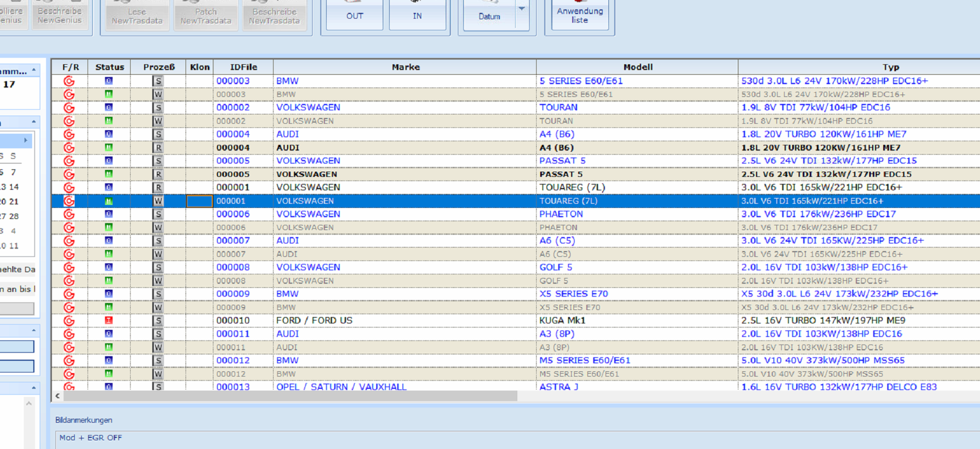
Task: Click Beschreibe NewGenius toolbar button
Action: (60, 15)
